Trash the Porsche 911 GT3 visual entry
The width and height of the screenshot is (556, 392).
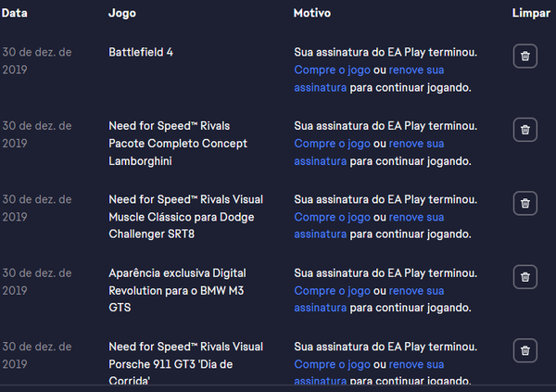pos(525,350)
